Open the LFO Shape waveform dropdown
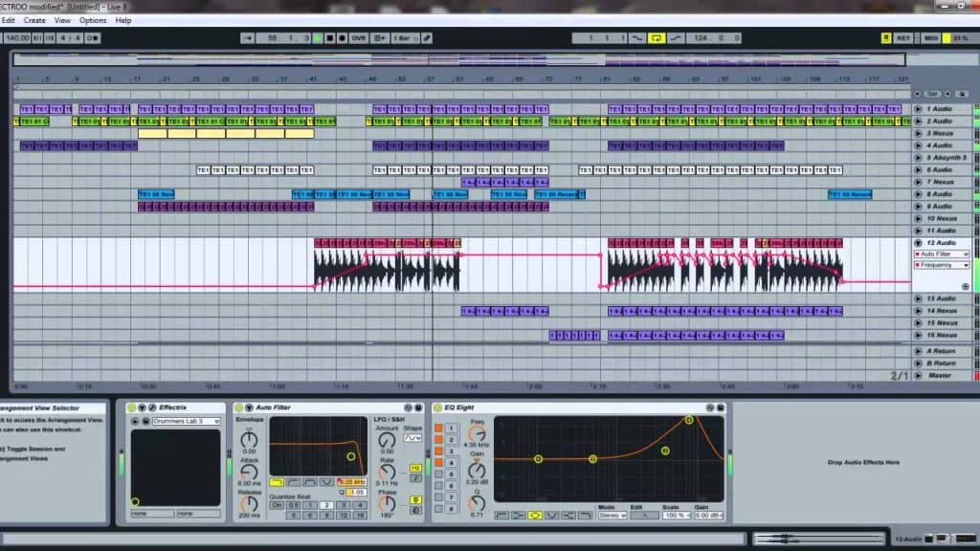980x551 pixels. click(412, 438)
